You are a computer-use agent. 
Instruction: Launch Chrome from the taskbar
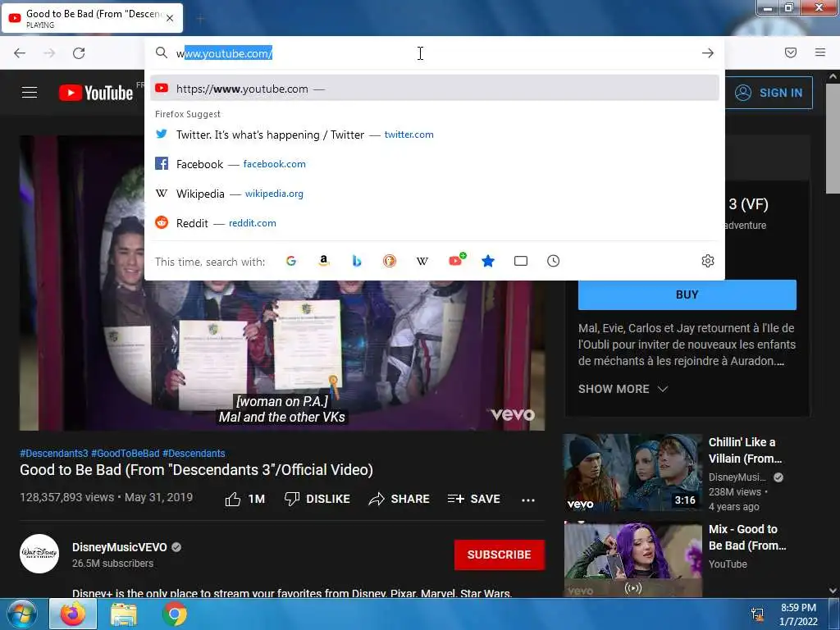click(x=174, y=614)
